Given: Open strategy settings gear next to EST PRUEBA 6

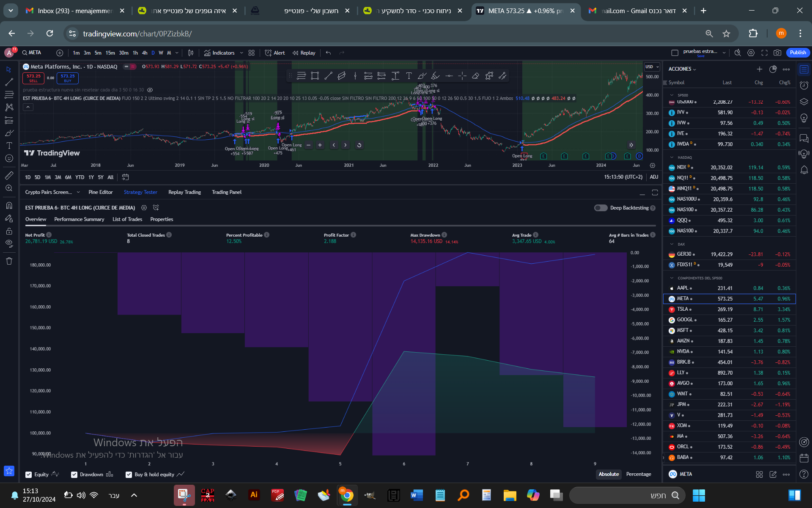Looking at the screenshot, I should pyautogui.click(x=144, y=208).
